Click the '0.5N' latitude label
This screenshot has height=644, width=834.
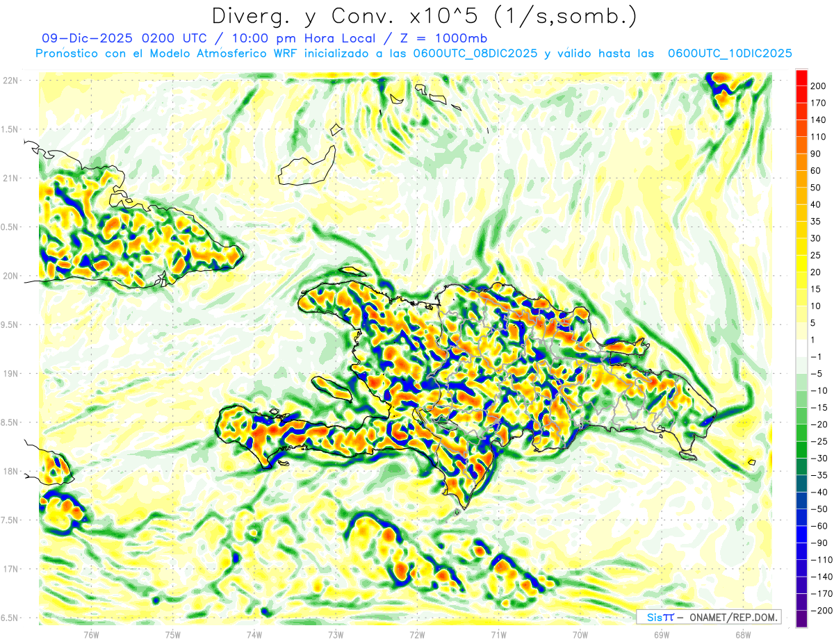pyautogui.click(x=10, y=227)
